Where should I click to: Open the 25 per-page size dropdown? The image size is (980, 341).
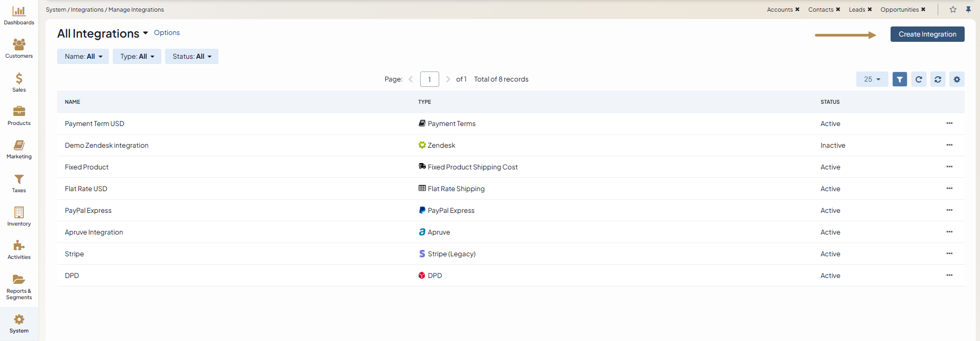click(x=872, y=79)
